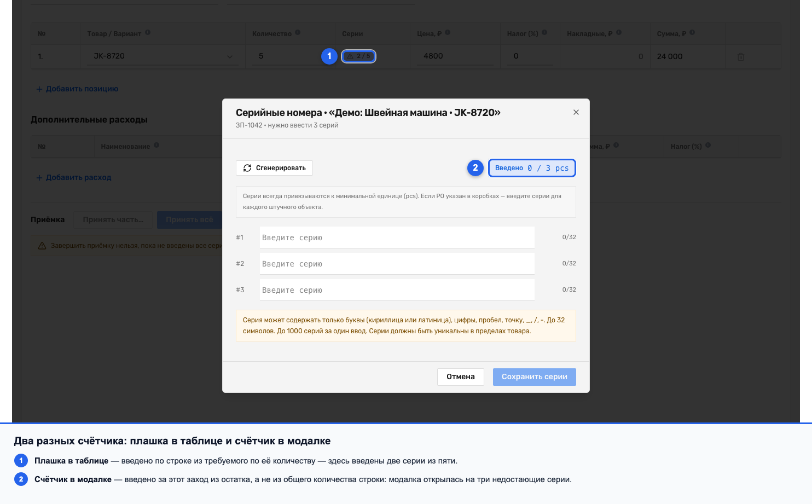Viewport: 812px width, 504px height.
Task: Click info icon beside Налог (%) in expenses table
Action: tap(708, 146)
